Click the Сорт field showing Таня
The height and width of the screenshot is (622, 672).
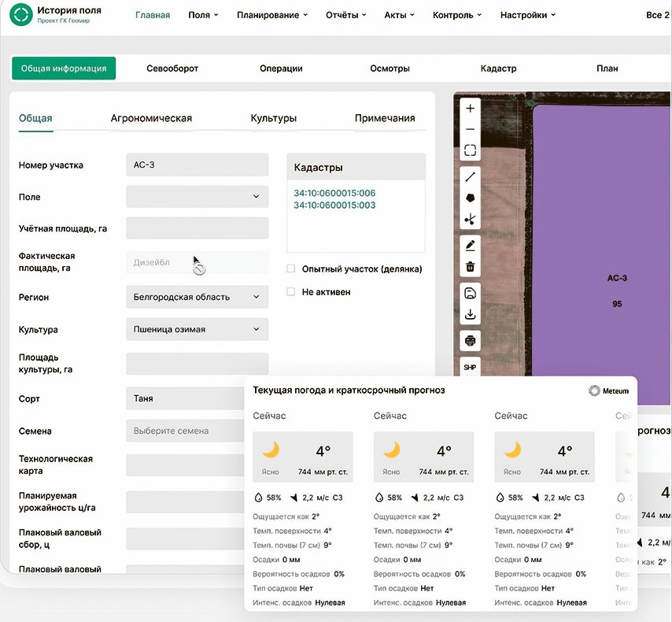[185, 398]
